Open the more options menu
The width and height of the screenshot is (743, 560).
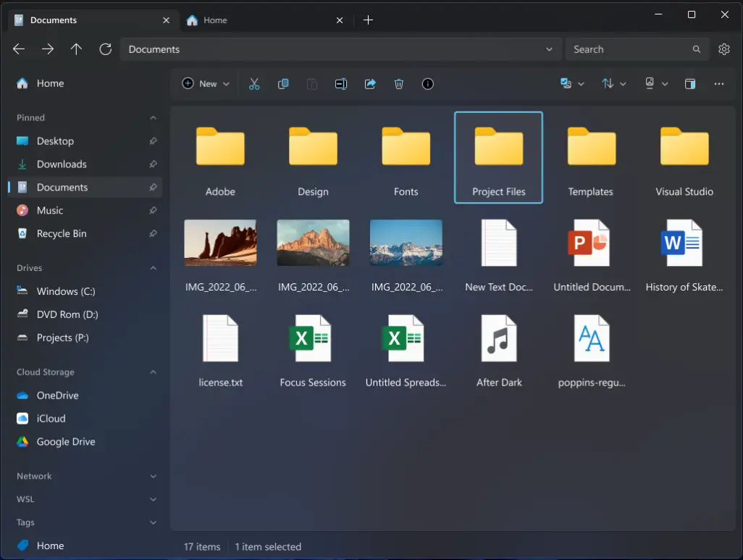718,83
